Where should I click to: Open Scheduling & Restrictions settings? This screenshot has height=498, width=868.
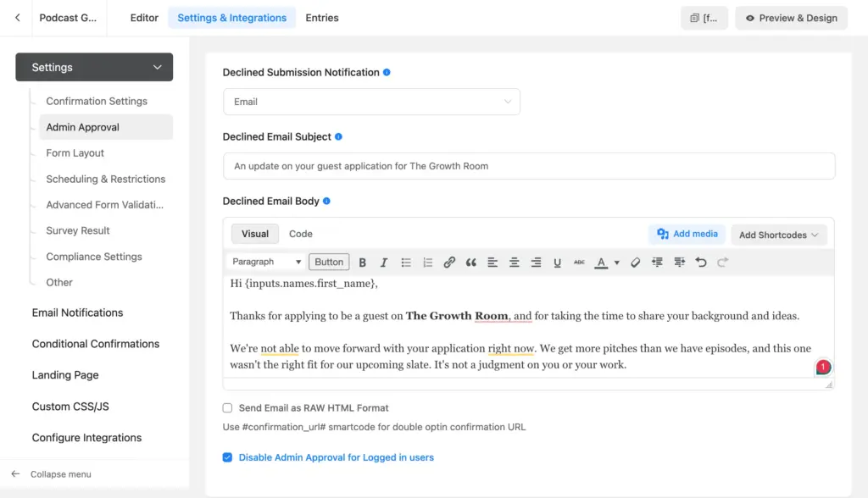click(106, 179)
